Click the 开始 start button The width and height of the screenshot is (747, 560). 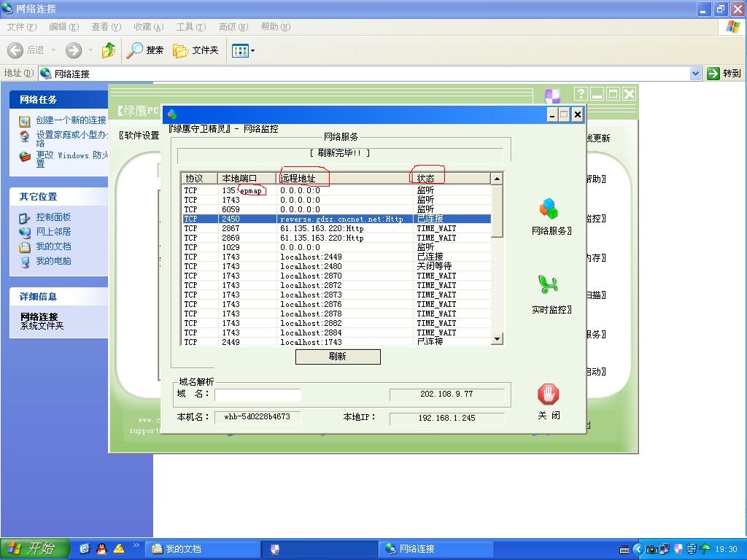pyautogui.click(x=35, y=549)
